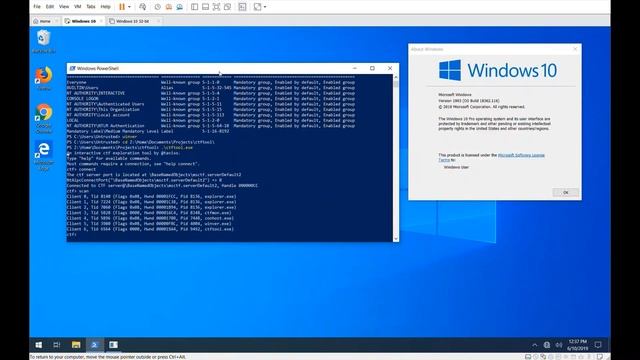Close the Windows PowerShell window

pyautogui.click(x=390, y=68)
